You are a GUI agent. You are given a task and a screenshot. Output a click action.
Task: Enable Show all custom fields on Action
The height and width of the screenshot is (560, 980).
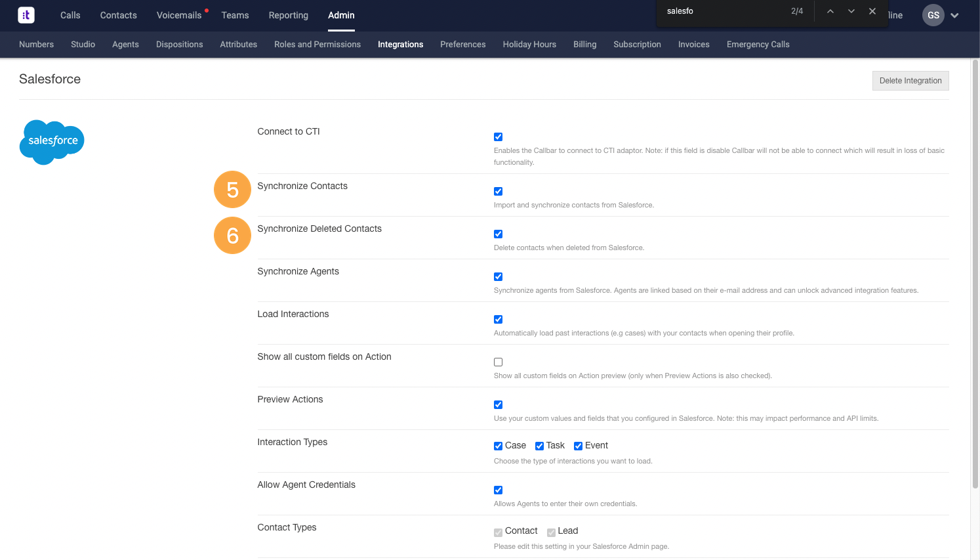coord(499,362)
